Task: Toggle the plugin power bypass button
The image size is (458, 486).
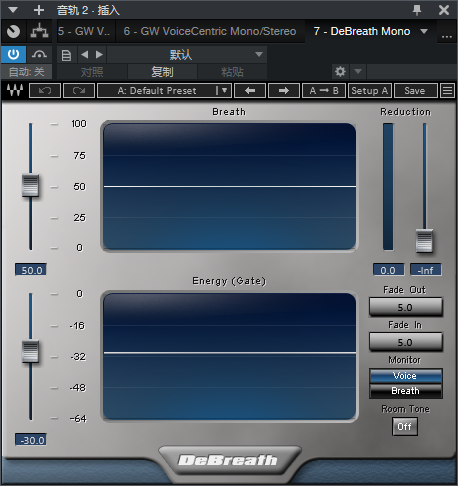Action: pyautogui.click(x=13, y=54)
